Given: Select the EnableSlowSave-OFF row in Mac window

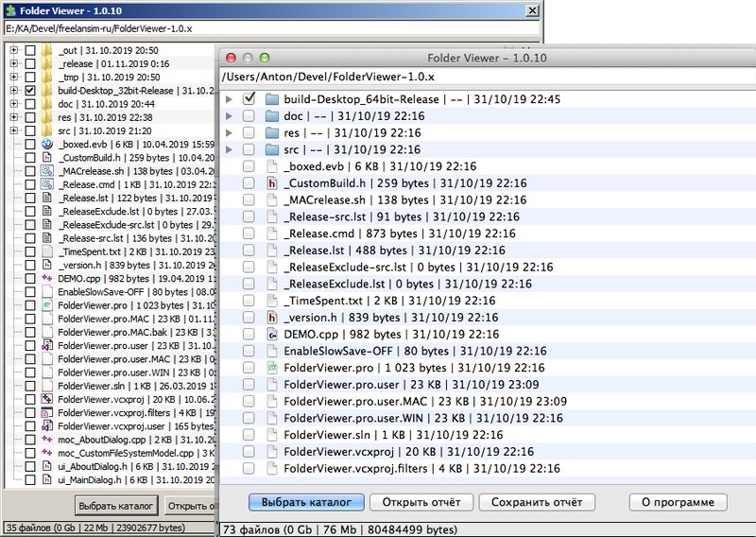Looking at the screenshot, I should click(x=488, y=351).
